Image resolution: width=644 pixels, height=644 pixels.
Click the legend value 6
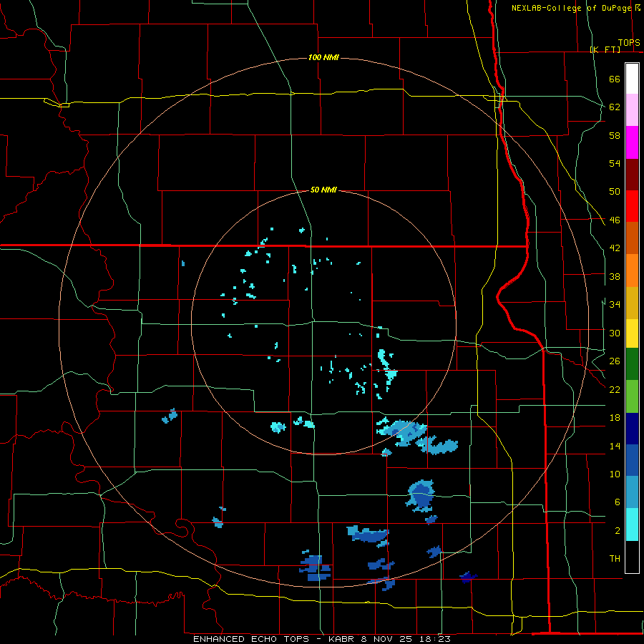tap(618, 502)
